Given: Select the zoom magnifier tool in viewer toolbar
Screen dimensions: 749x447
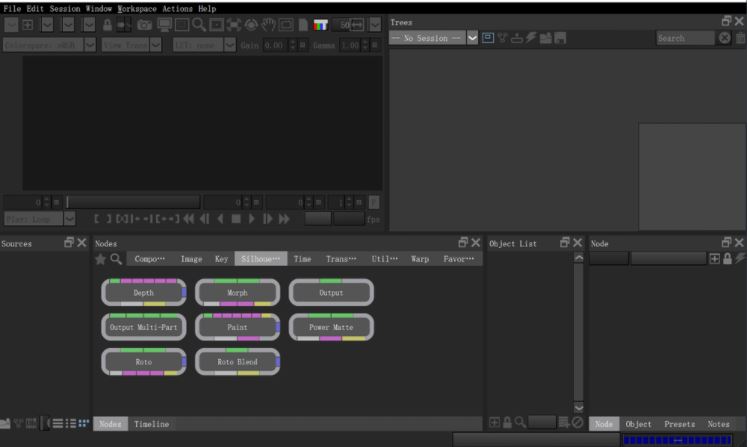Looking at the screenshot, I should (199, 23).
